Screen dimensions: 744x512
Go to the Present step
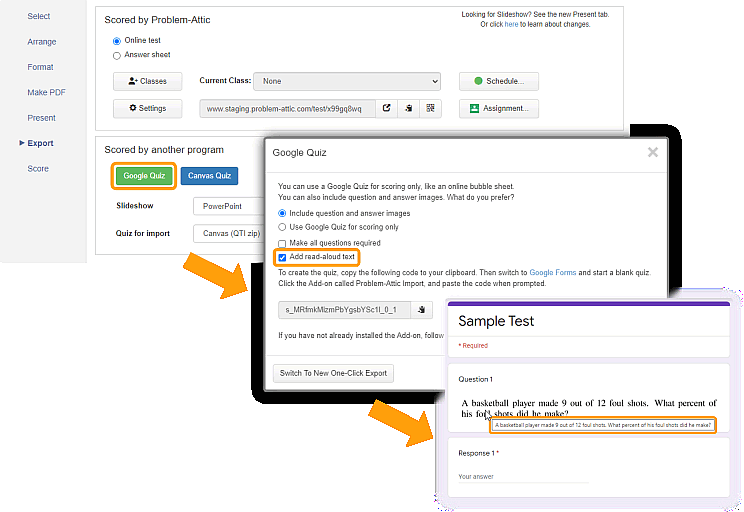[41, 118]
